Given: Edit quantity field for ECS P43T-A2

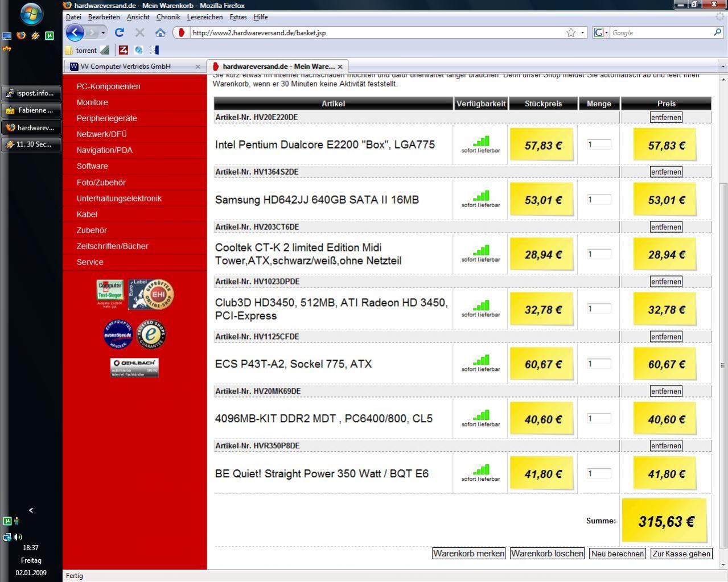Looking at the screenshot, I should 599,364.
